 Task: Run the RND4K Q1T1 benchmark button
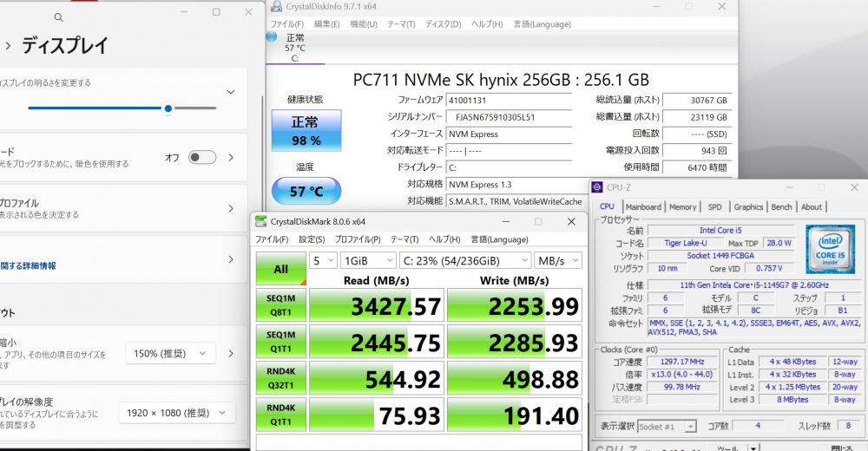[x=280, y=415]
